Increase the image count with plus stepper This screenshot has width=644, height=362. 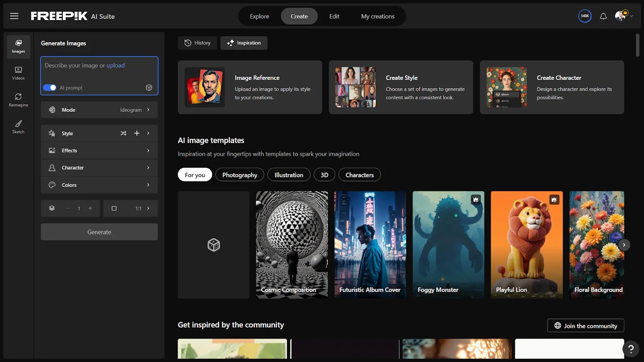coord(90,208)
